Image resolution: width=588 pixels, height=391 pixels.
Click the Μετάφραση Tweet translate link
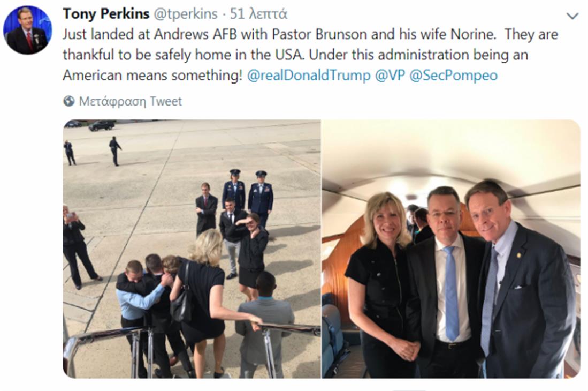click(130, 101)
